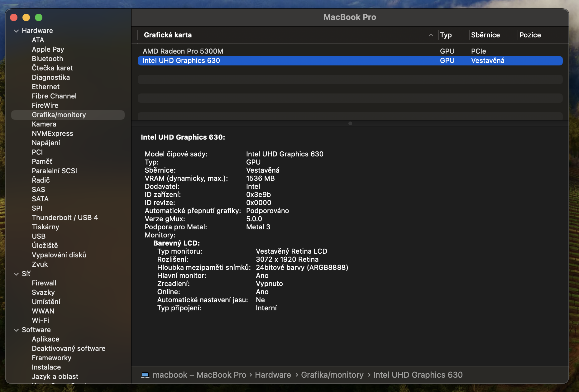This screenshot has height=392, width=579.
Task: Minimize the window with the yellow button
Action: pyautogui.click(x=26, y=17)
